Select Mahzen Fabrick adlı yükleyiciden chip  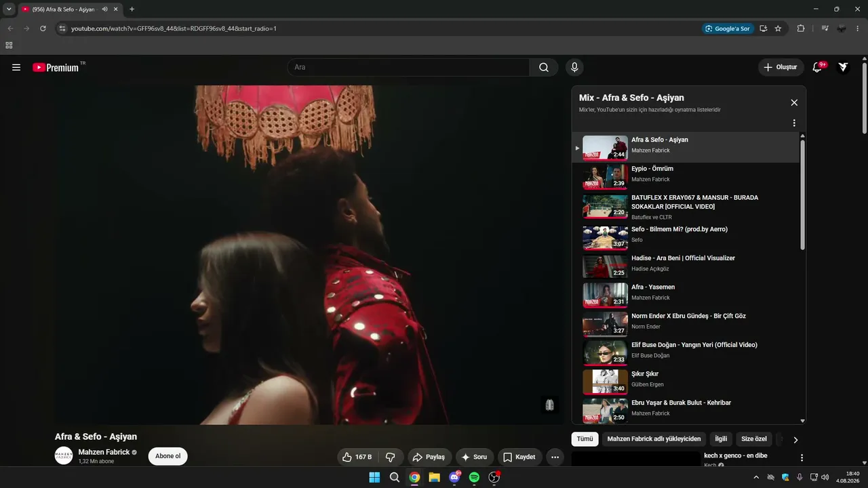[654, 439]
